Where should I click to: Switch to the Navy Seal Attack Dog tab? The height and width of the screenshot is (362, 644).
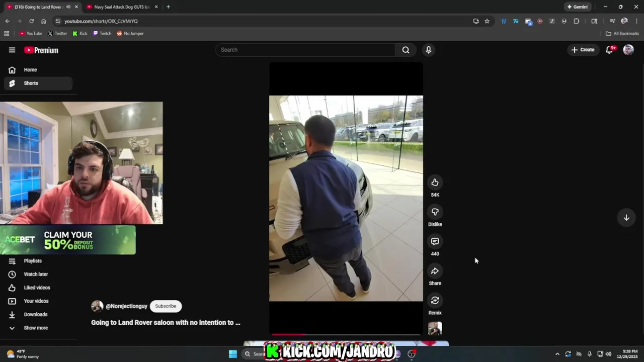point(122,7)
